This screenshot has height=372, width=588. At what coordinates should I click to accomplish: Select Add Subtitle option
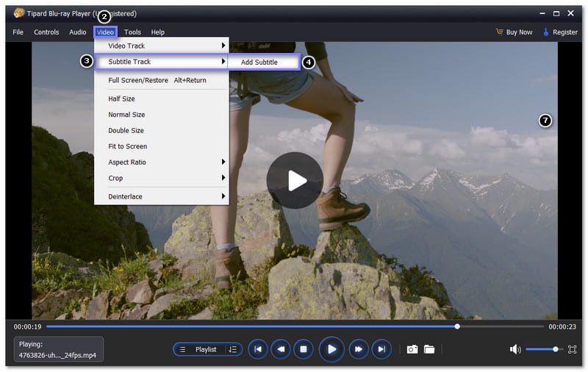point(263,62)
